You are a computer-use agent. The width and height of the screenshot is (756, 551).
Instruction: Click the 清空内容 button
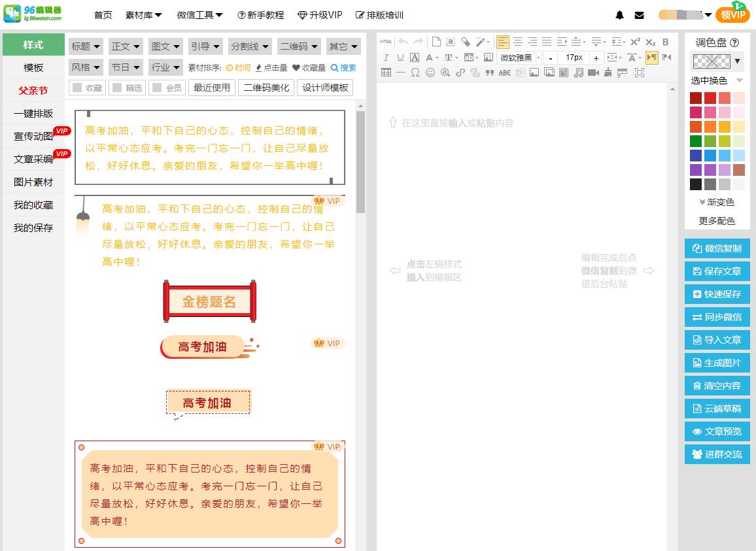717,386
